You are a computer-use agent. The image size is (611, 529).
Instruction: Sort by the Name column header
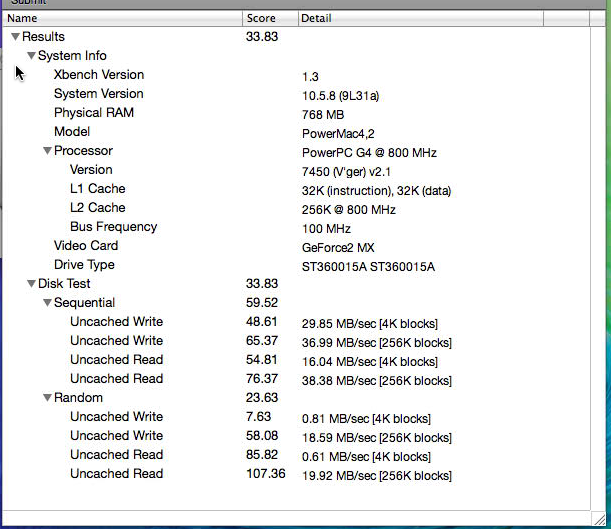coord(123,18)
